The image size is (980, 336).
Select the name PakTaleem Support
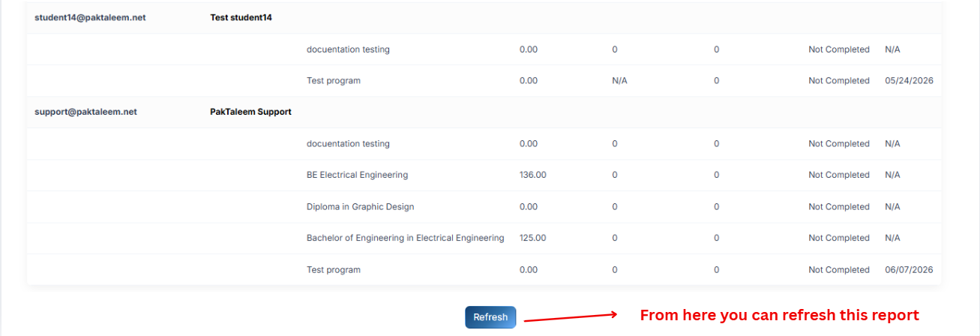(250, 112)
